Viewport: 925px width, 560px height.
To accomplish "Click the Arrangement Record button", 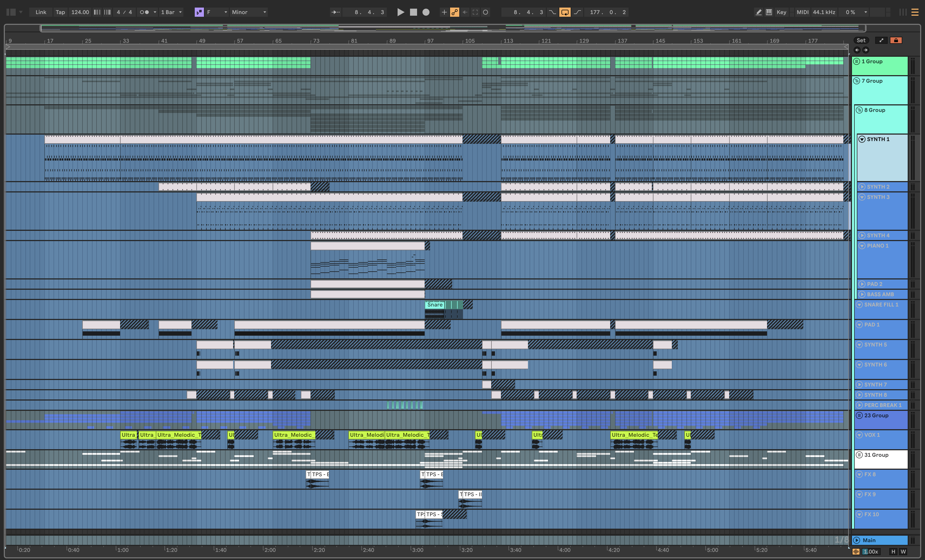I will [426, 12].
